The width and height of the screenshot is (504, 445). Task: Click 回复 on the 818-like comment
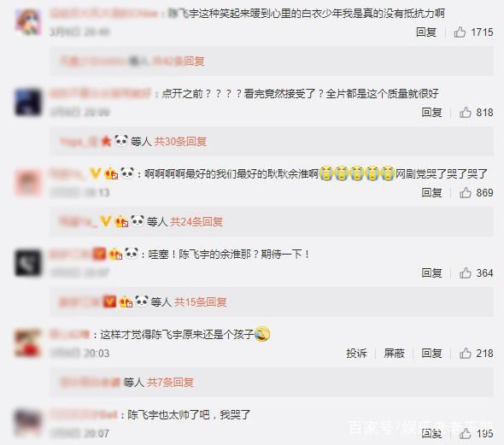431,113
